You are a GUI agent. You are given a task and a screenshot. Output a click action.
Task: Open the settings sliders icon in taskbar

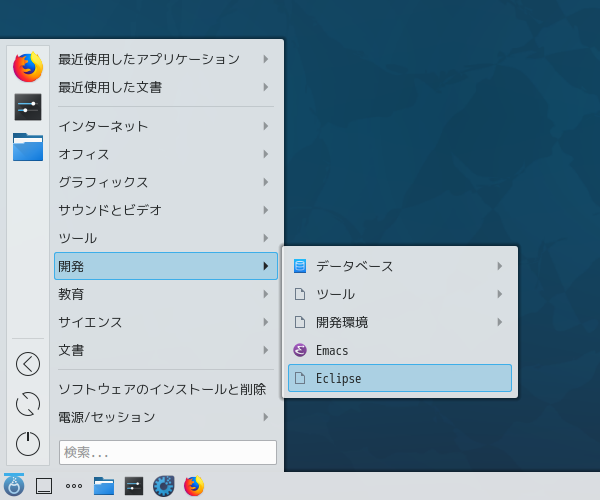point(134,486)
